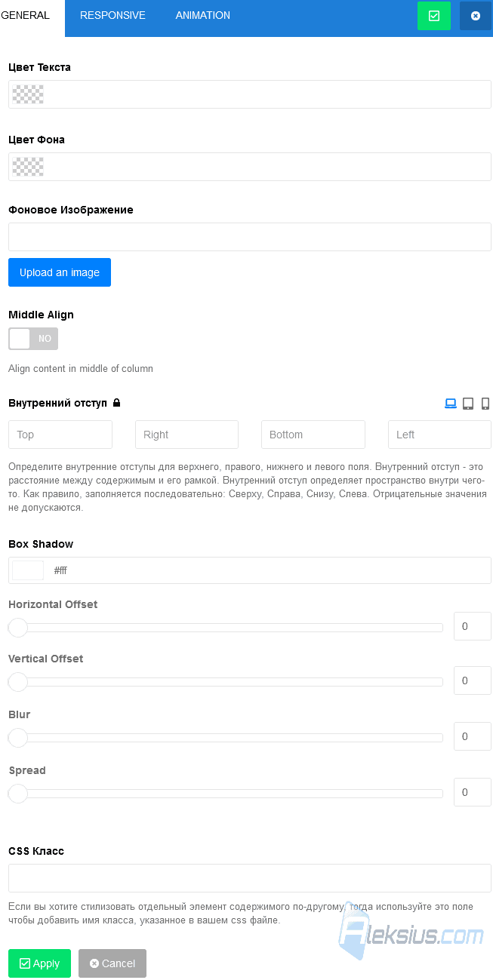Click the Vertical Offset value box
The height and width of the screenshot is (980, 493).
pos(473,680)
